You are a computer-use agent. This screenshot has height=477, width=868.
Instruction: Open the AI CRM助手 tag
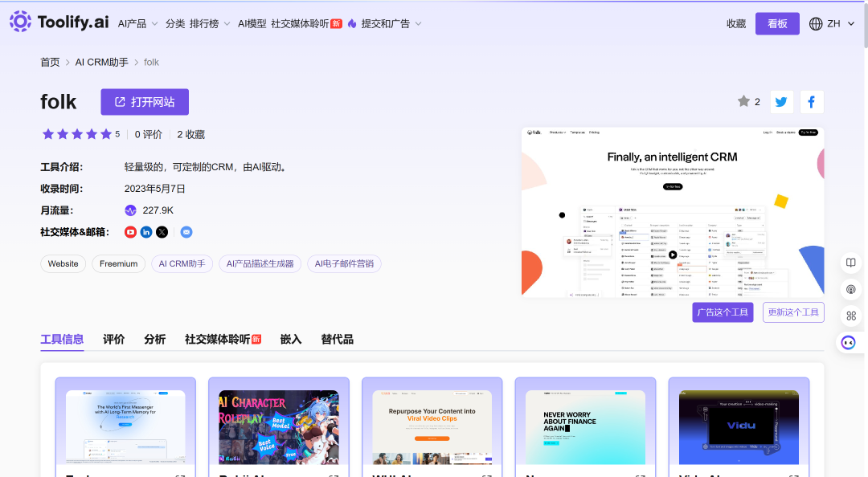pos(182,264)
